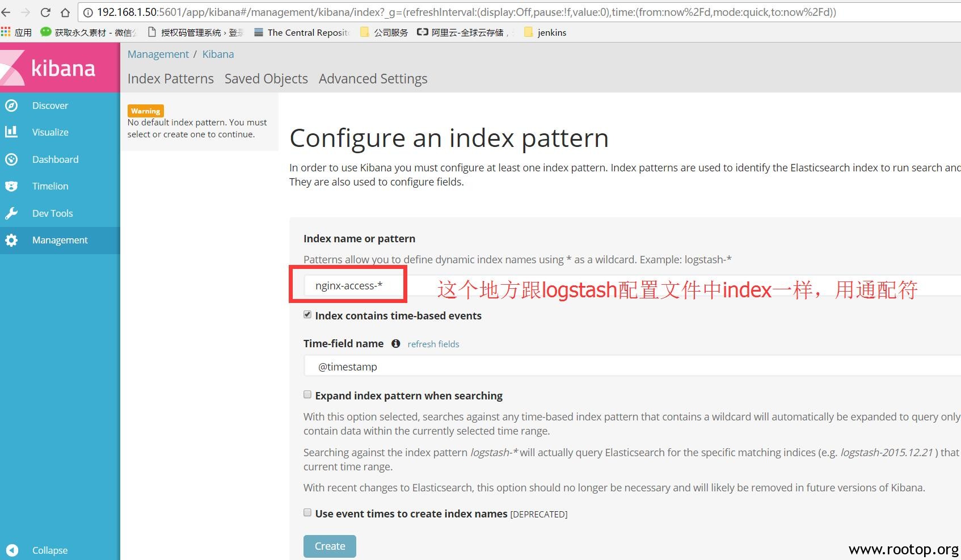Click the Dashboard gauge icon
961x560 pixels.
coord(11,159)
